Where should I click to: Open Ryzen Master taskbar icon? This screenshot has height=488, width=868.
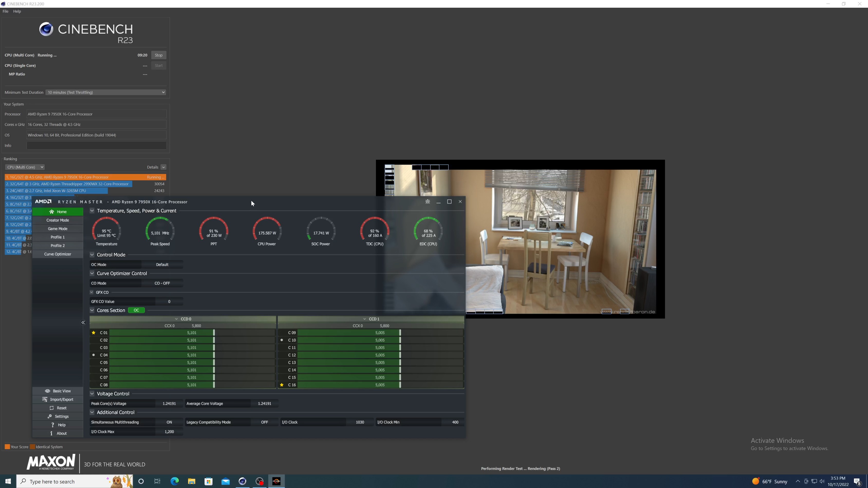pos(276,481)
